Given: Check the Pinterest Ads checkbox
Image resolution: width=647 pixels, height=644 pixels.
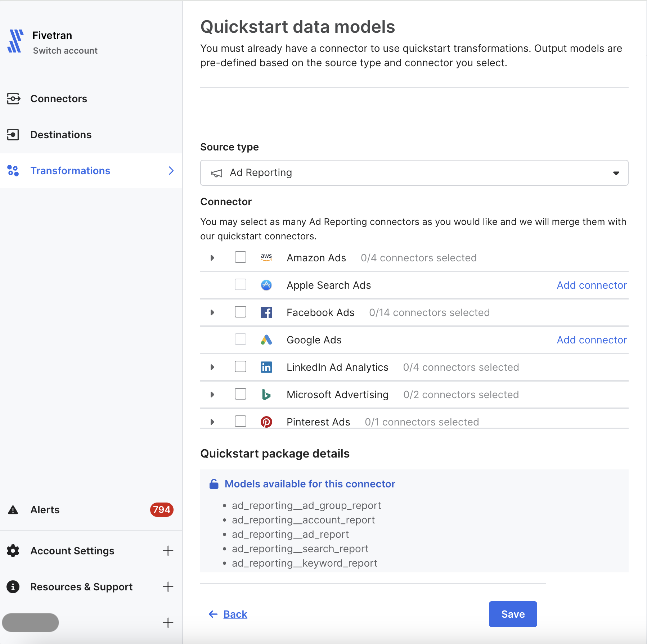Looking at the screenshot, I should [241, 421].
